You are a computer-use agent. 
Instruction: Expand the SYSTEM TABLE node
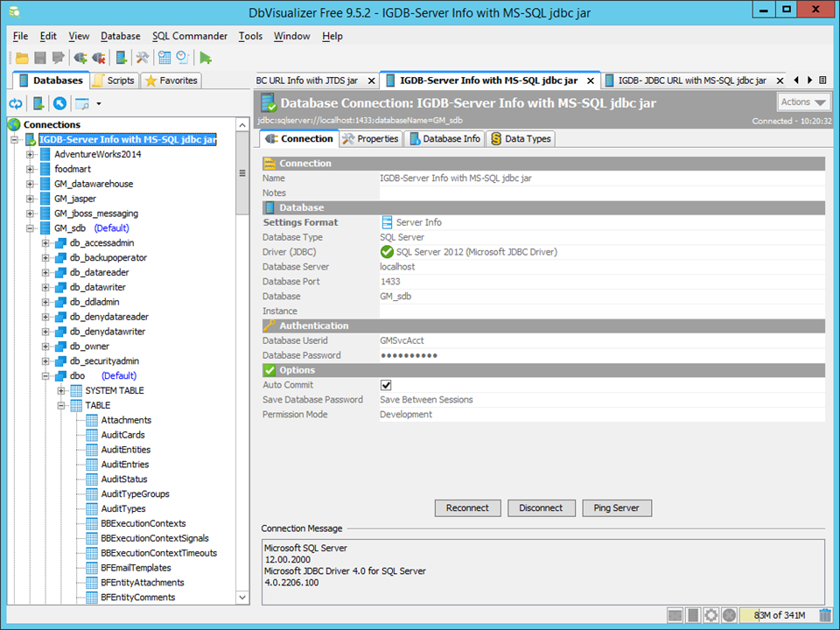point(61,391)
